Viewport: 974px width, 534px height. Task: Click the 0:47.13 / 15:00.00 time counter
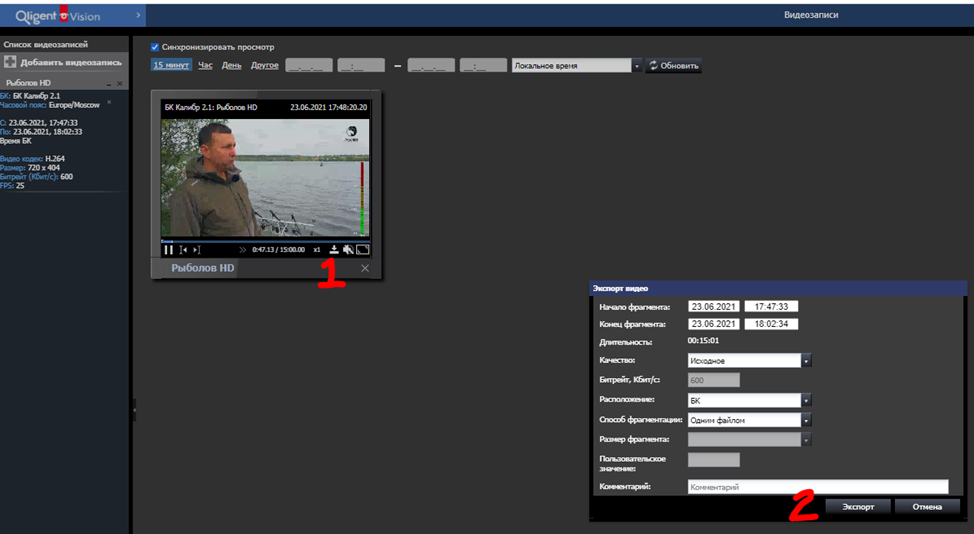coord(278,250)
